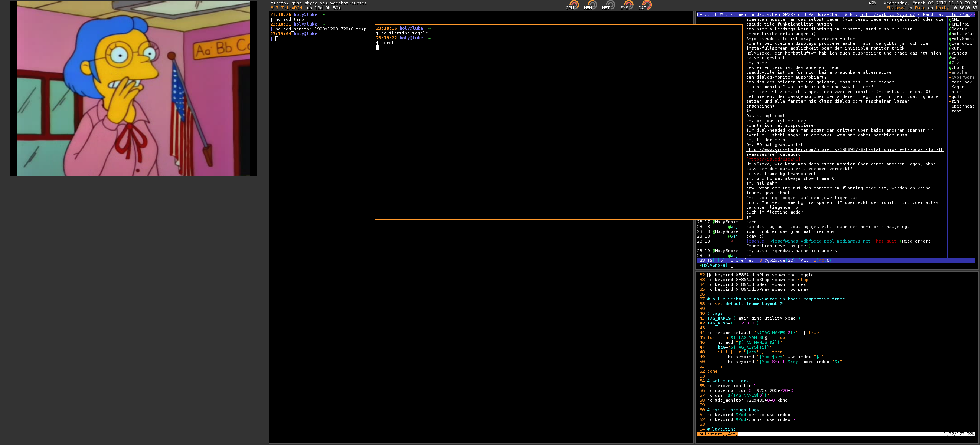Select nick +Kagami in the nicklist
This screenshot has height=445, width=980.
[x=958, y=87]
